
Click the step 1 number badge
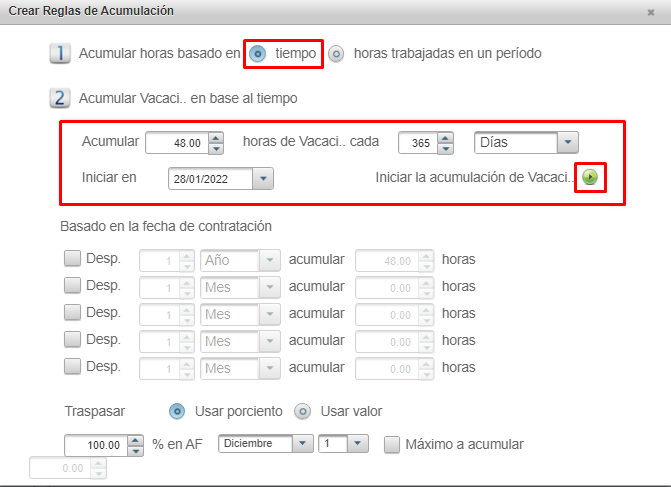tap(59, 53)
